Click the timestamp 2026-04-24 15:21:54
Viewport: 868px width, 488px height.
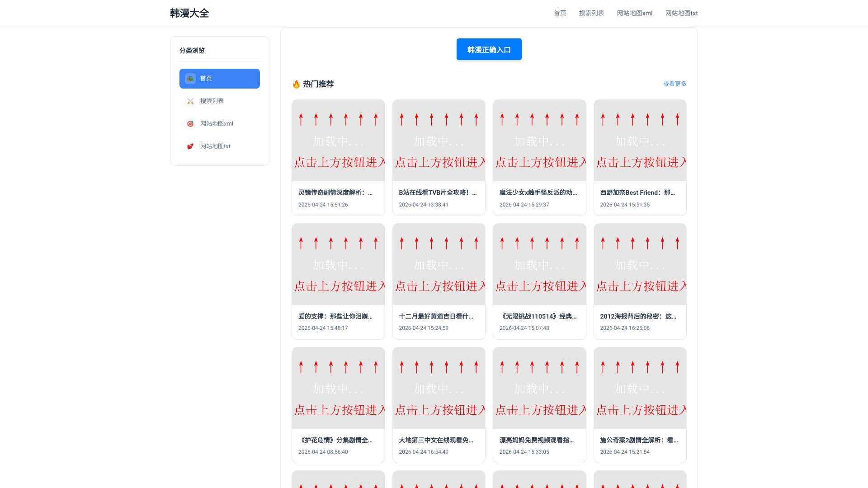(x=625, y=452)
